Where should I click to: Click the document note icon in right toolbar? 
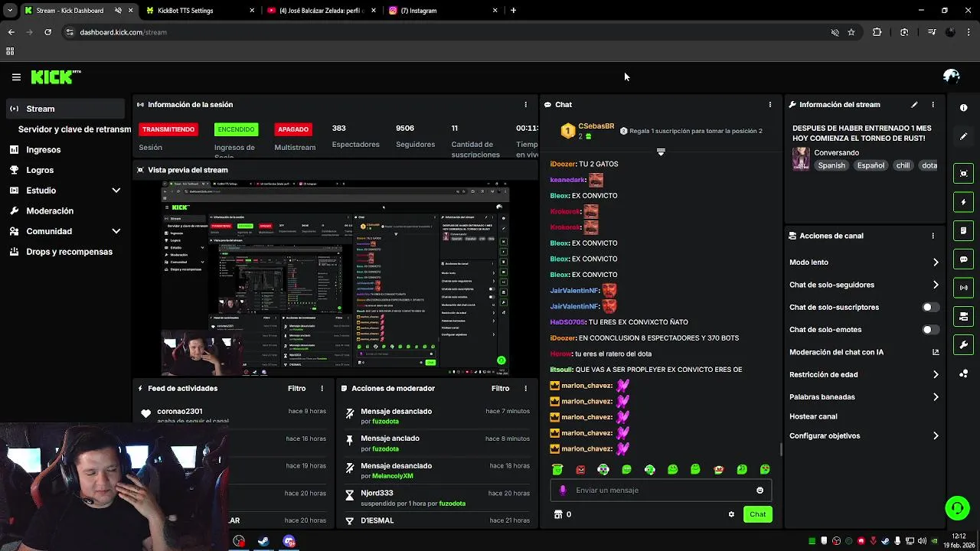[963, 230]
